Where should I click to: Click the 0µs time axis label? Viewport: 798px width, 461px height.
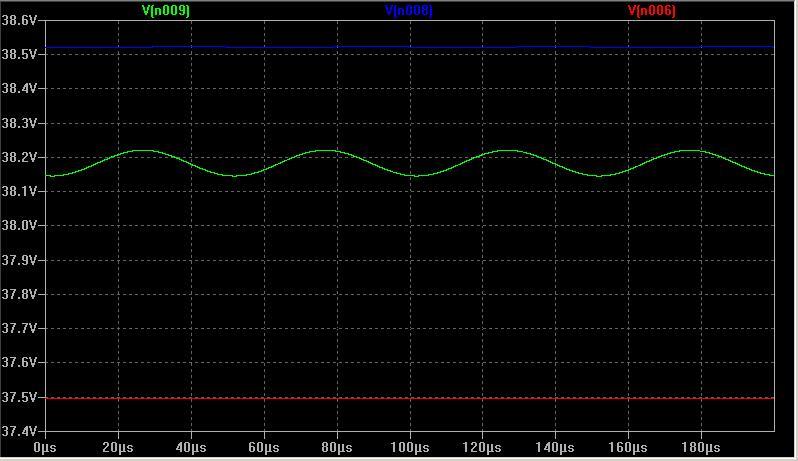coord(45,448)
